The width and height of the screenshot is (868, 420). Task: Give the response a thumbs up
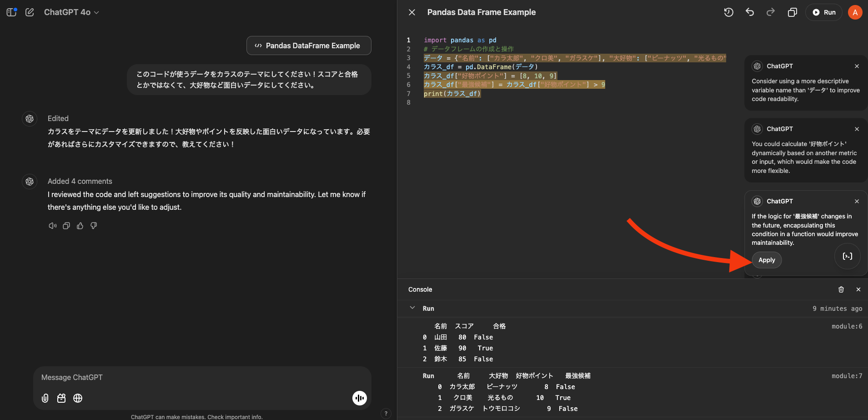80,225
